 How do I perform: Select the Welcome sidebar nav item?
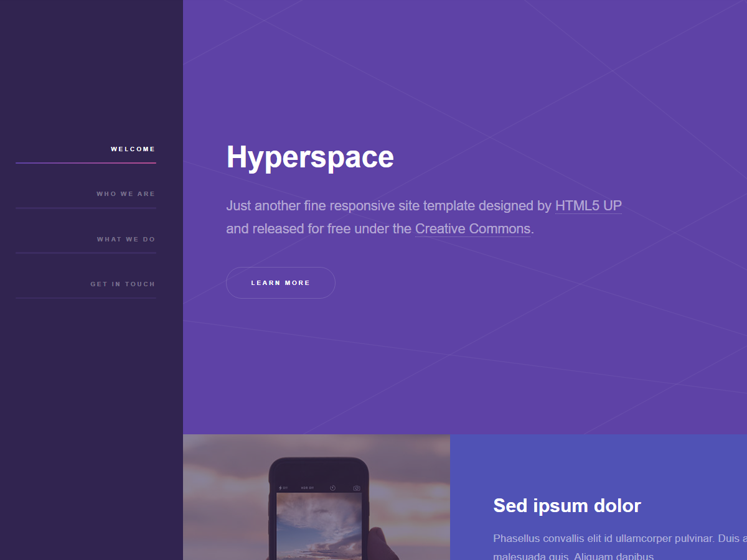[x=86, y=149]
